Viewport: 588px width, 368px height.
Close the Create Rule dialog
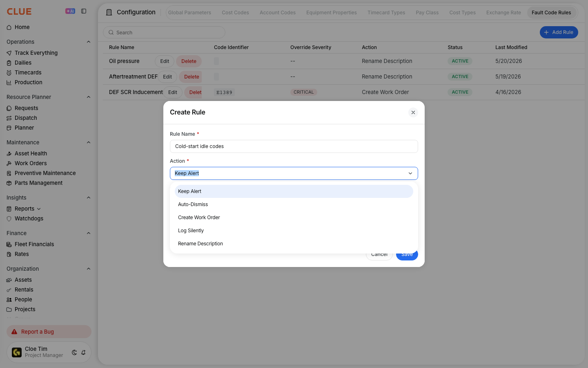click(413, 112)
